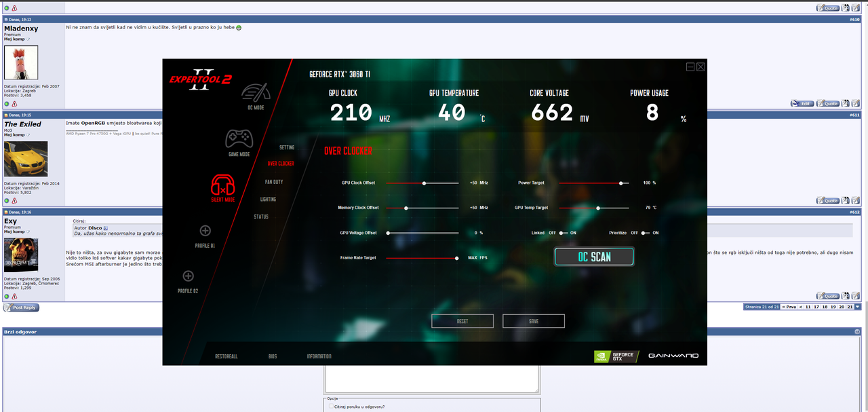
Task: Select the Game Mode gamepad icon
Action: 238,138
